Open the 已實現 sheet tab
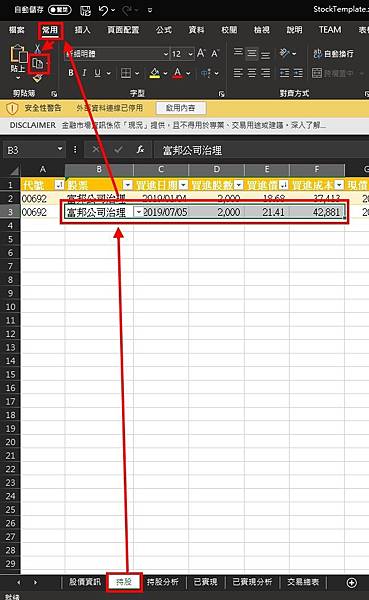 (x=205, y=582)
